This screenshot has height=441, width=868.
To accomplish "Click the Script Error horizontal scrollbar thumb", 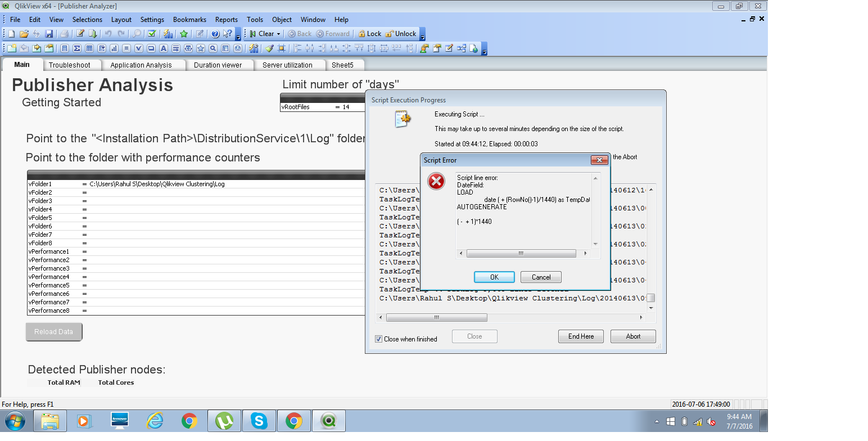I will point(521,254).
